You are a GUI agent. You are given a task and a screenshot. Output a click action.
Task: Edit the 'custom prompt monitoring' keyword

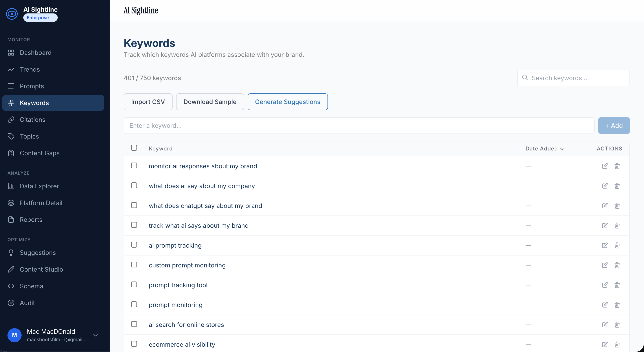pos(605,265)
